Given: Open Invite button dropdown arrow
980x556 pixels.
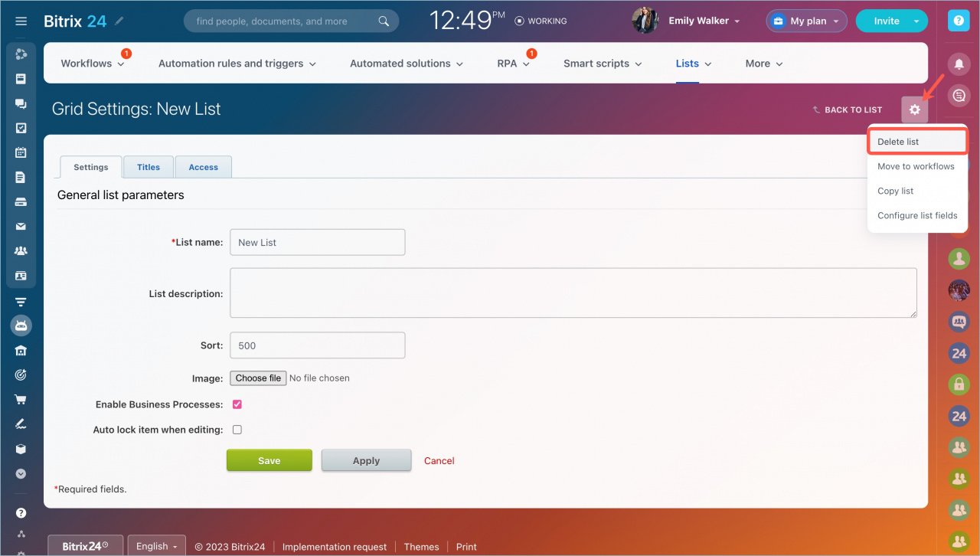Looking at the screenshot, I should pyautogui.click(x=916, y=21).
